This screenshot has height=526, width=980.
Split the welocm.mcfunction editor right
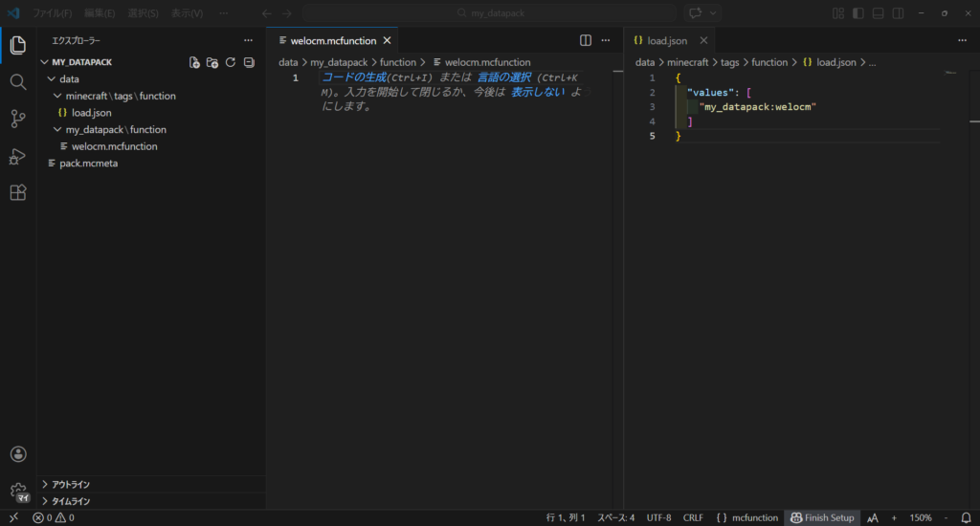586,40
